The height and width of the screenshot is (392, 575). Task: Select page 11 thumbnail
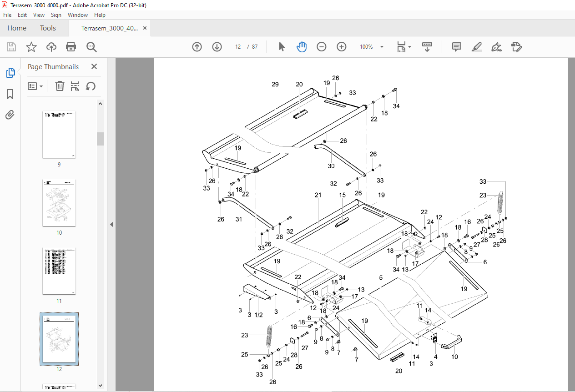pos(59,271)
